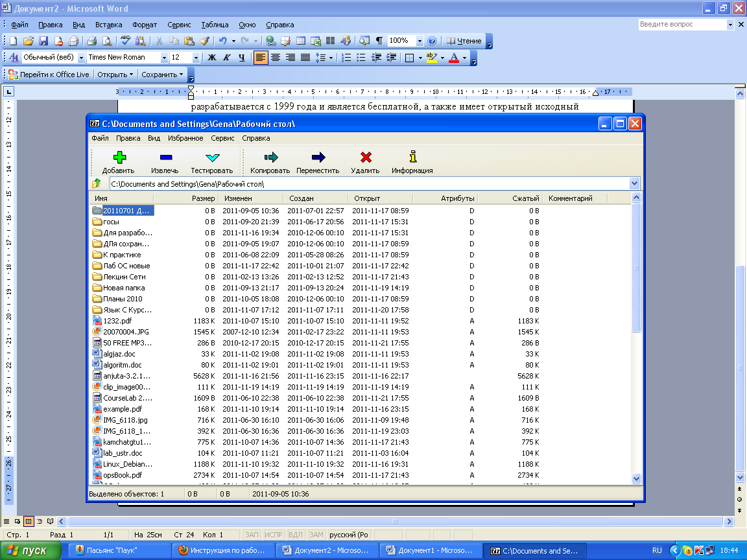Switch to Пасьянс "Паук" in taskbar

pos(119,550)
